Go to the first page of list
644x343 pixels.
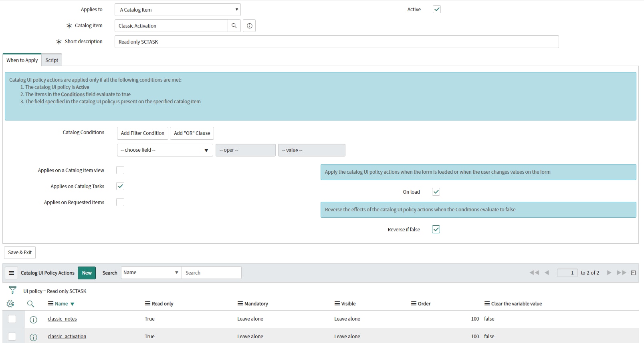pos(534,273)
